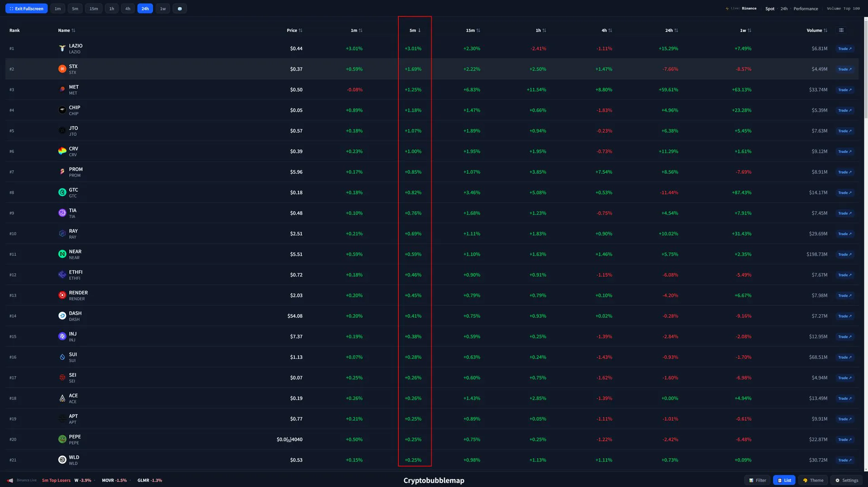Screen dimensions: 868x487
Task: Click Trade link for WLD row
Action: (845, 460)
